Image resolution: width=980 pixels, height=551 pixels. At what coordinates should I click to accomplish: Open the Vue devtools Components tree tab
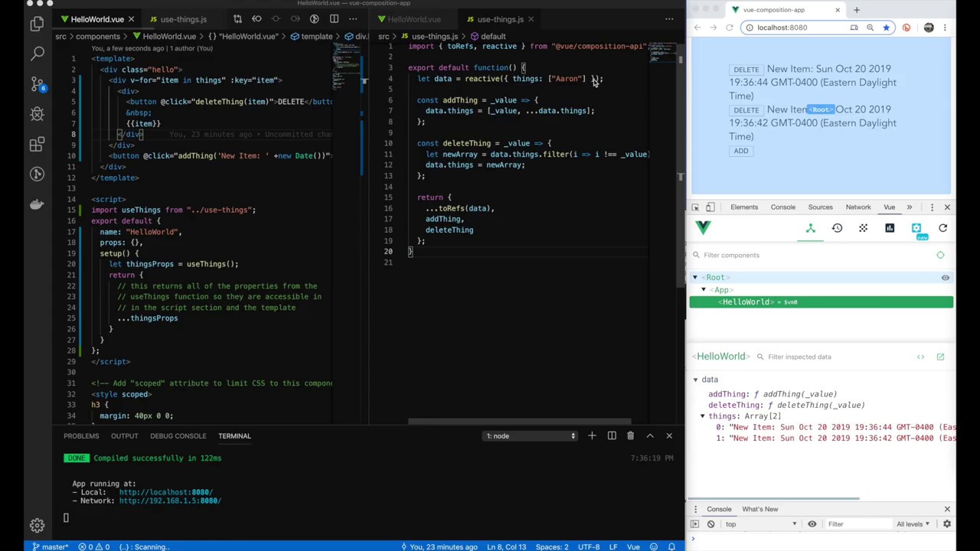point(810,228)
